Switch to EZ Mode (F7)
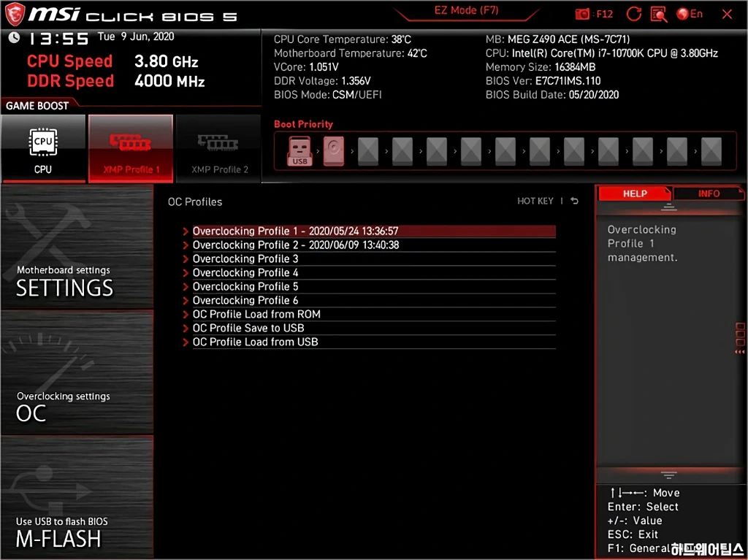 (466, 10)
